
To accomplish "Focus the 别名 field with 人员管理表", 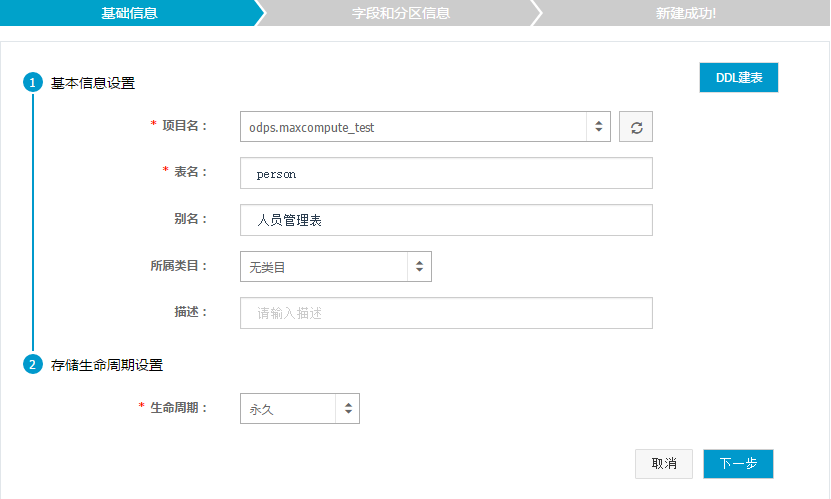I will coord(446,220).
